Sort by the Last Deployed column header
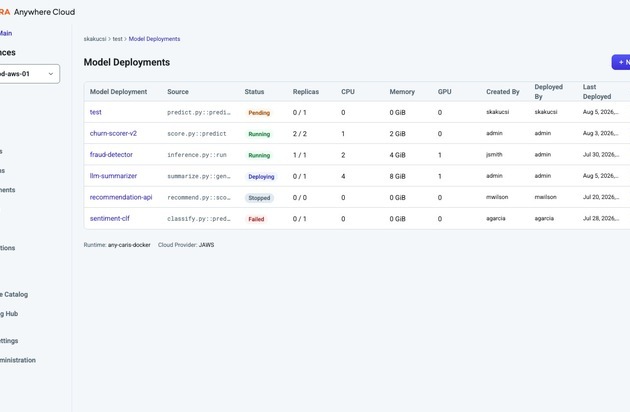The height and width of the screenshot is (412, 630). pyautogui.click(x=597, y=92)
